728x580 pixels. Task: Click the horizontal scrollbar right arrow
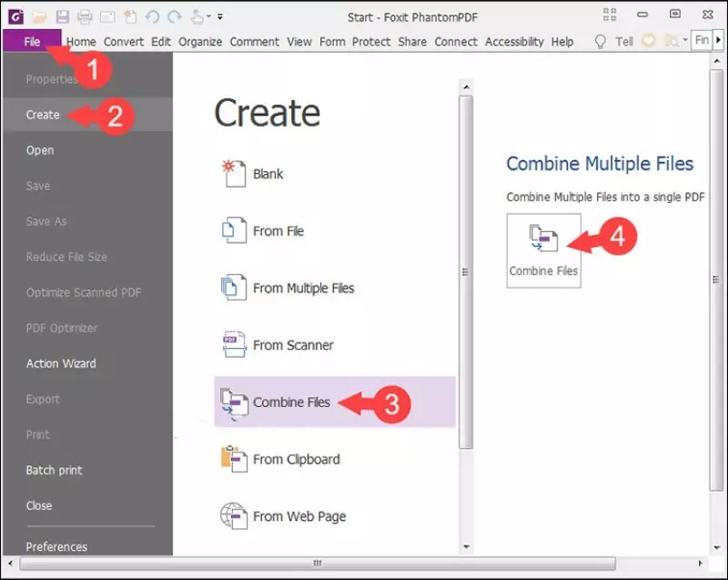coord(700,564)
